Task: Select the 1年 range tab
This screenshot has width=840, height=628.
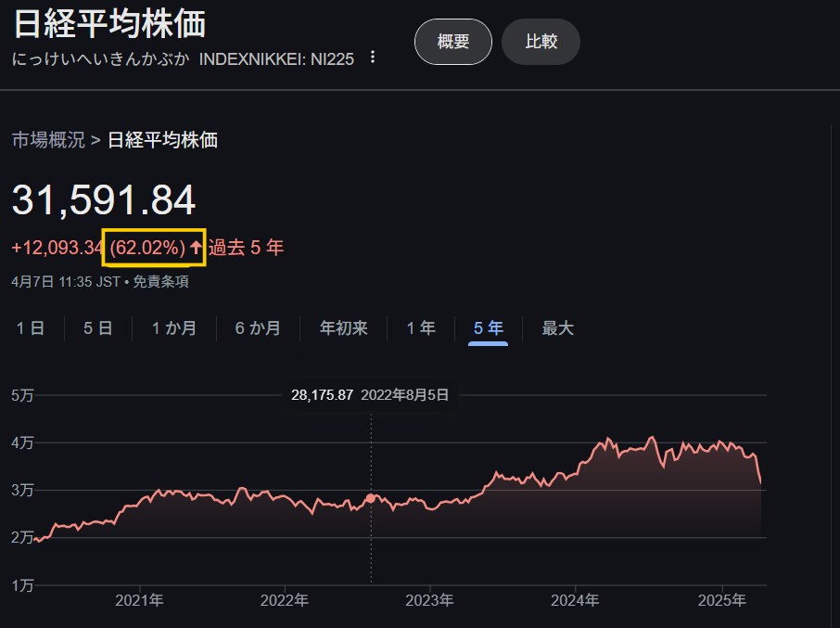Action: click(421, 328)
